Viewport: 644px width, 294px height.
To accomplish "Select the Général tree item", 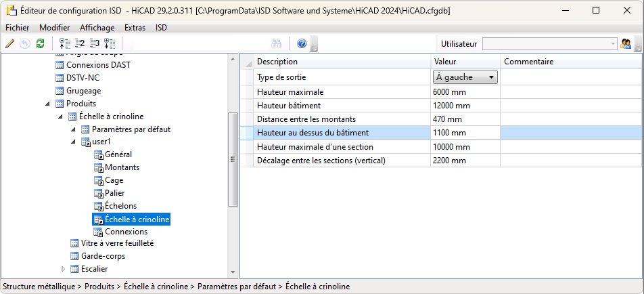I will click(118, 154).
